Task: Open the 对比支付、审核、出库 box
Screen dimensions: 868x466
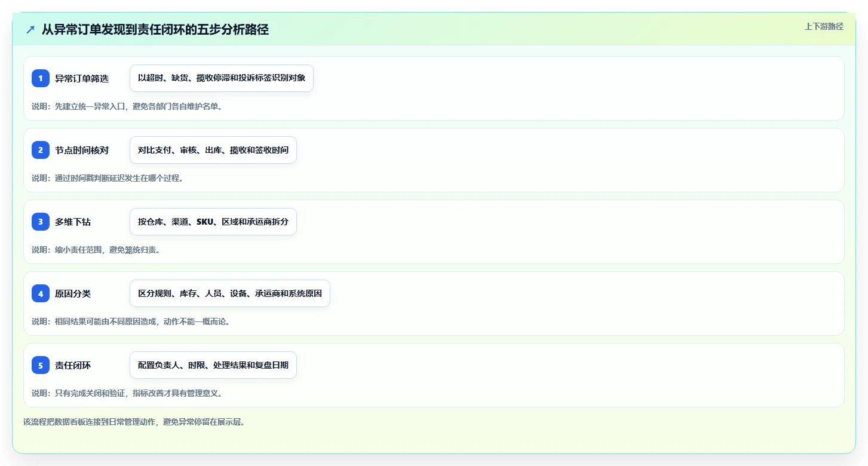Action: (x=213, y=150)
